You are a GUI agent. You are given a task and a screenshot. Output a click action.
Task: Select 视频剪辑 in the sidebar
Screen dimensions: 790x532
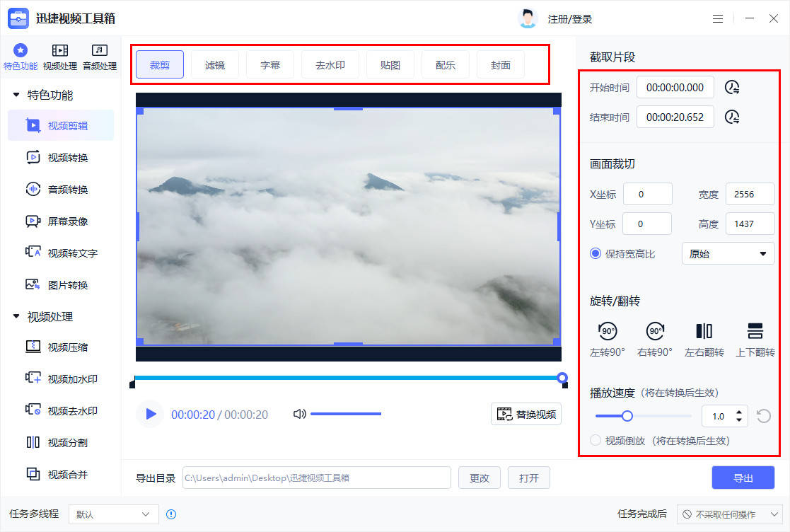point(61,125)
